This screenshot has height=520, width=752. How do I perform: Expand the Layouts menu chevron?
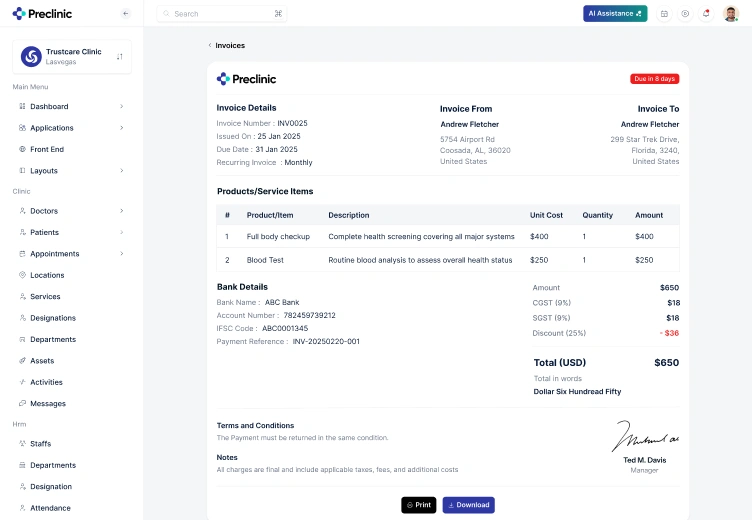pos(121,171)
